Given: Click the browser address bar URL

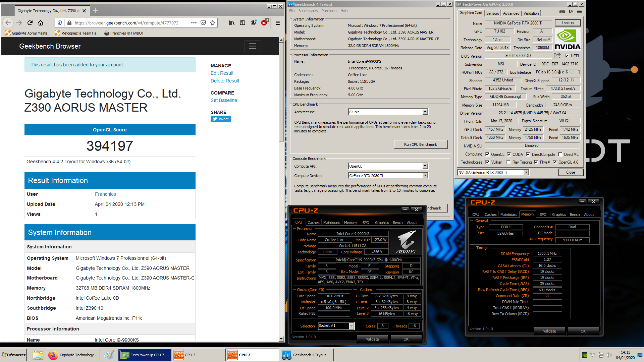Looking at the screenshot, I should tap(127, 23).
